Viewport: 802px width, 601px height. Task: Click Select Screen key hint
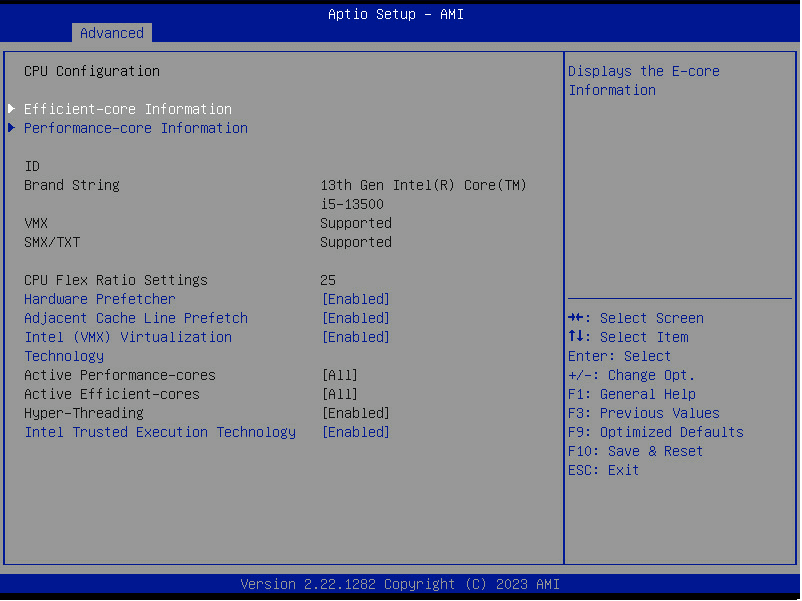[x=636, y=318]
